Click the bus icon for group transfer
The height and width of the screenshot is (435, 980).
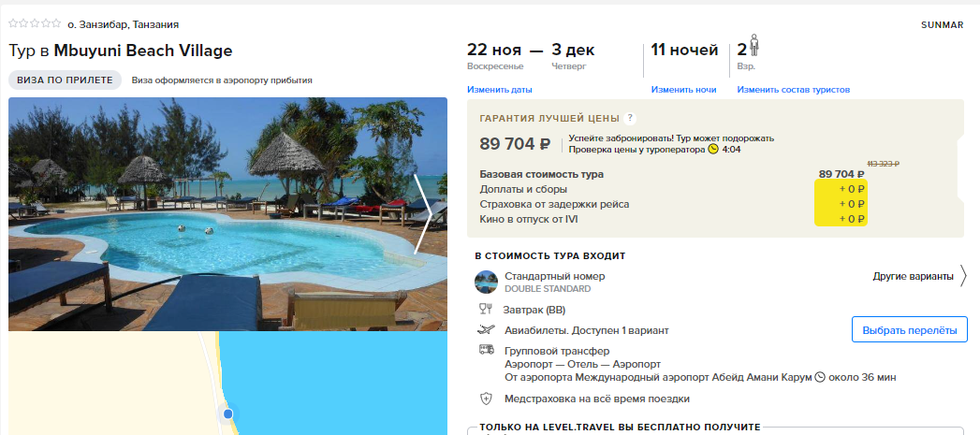pos(486,349)
